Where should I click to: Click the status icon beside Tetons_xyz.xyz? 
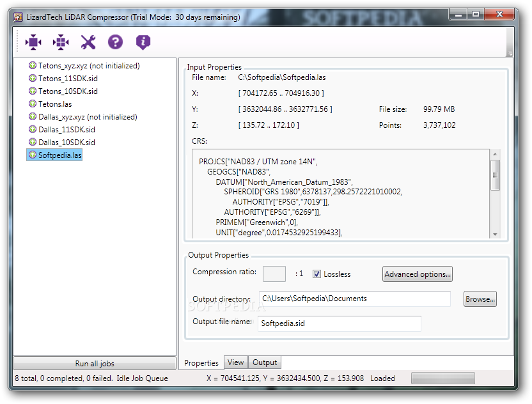coord(33,65)
